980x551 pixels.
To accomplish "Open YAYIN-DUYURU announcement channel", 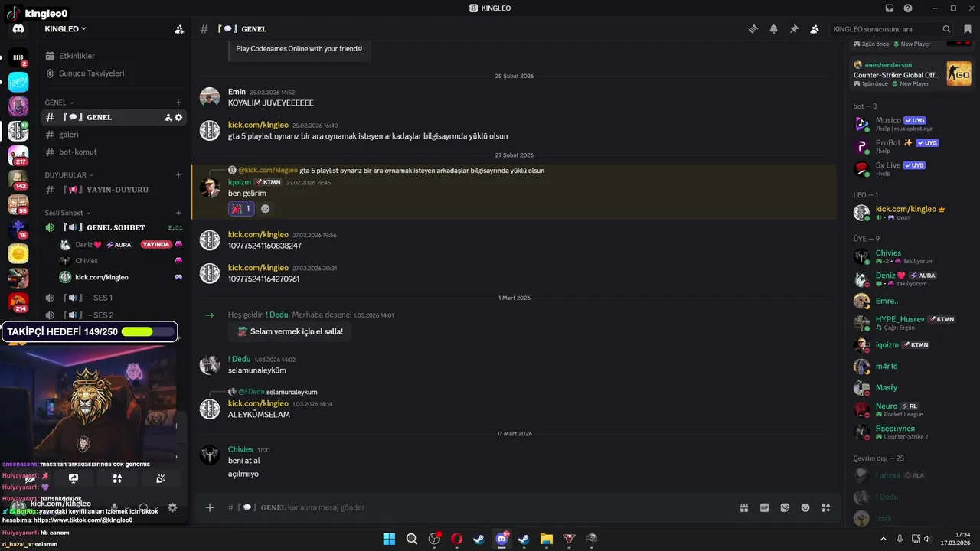I will 113,190.
